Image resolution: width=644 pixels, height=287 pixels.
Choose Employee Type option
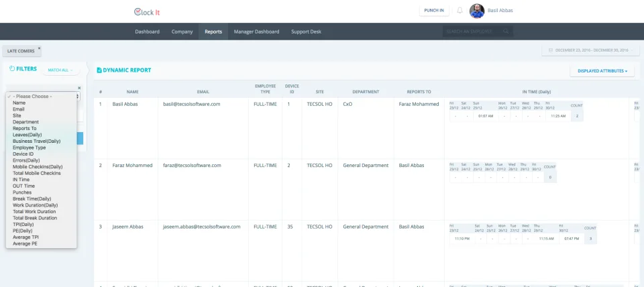pyautogui.click(x=41, y=148)
